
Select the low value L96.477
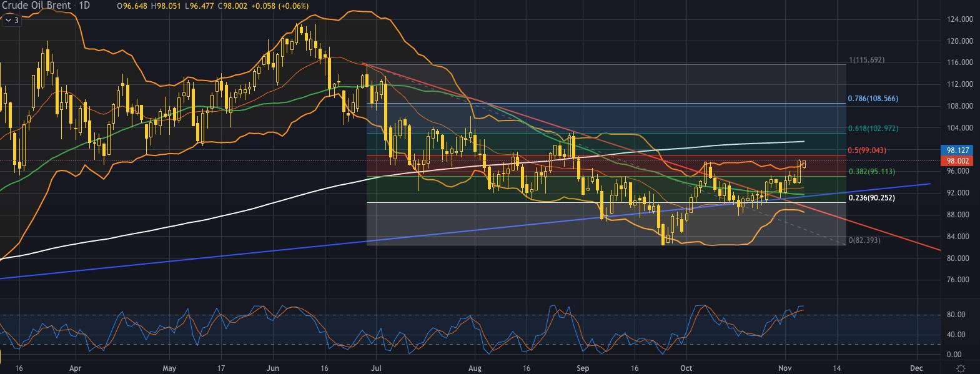coord(199,6)
